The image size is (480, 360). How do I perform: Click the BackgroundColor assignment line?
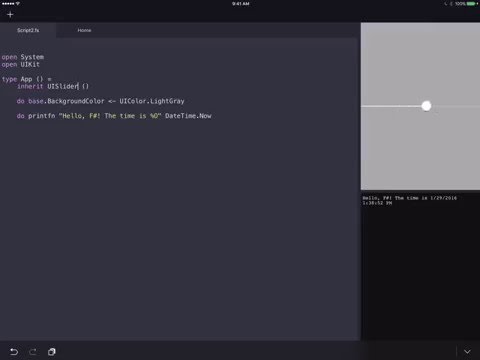pos(100,101)
